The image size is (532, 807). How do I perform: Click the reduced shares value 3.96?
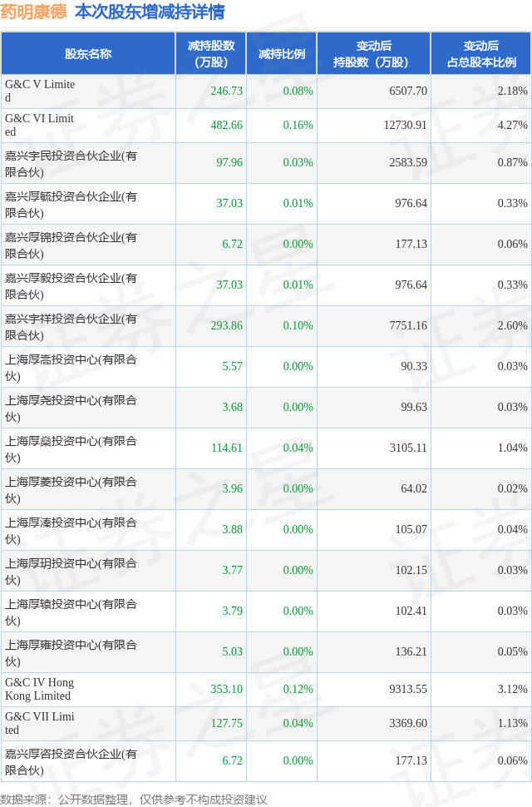point(232,488)
